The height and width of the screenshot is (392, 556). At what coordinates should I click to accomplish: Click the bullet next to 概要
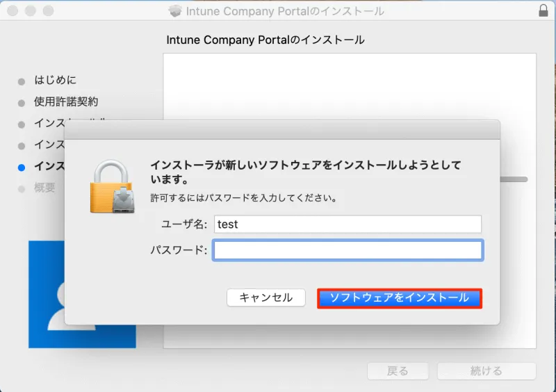pos(22,188)
